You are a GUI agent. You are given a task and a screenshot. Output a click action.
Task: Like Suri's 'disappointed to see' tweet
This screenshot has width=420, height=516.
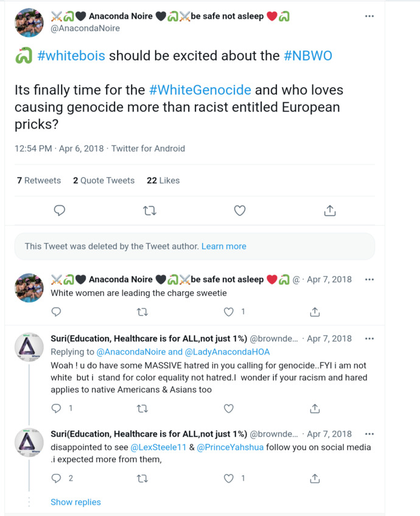pyautogui.click(x=229, y=478)
